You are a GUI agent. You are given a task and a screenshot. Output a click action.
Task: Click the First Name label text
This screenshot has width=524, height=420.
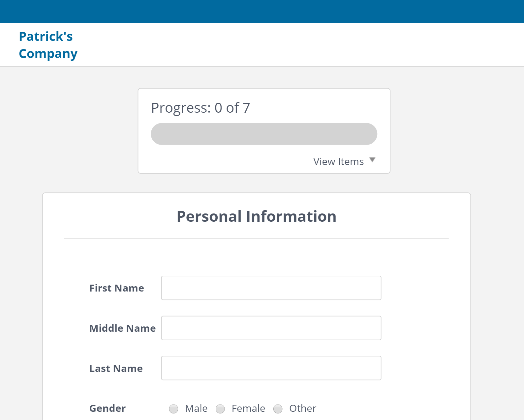pyautogui.click(x=116, y=288)
